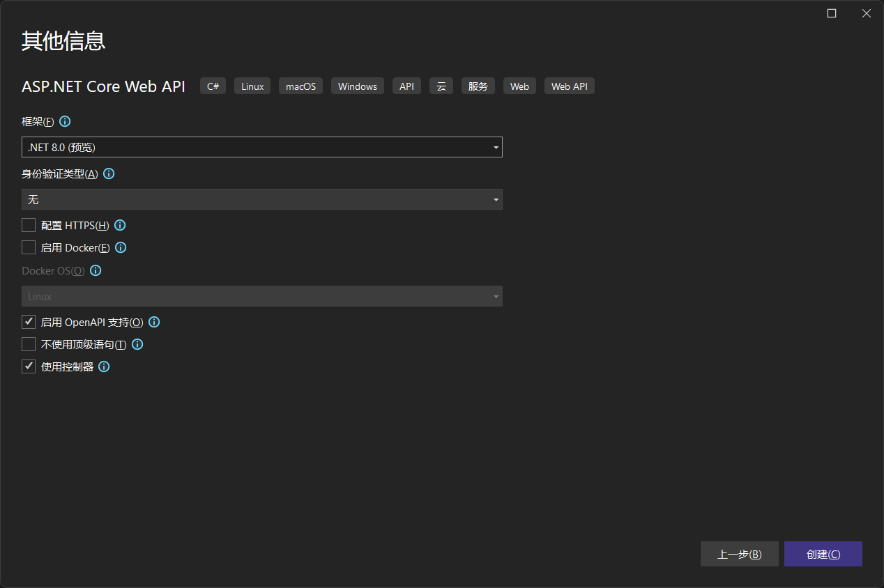Uncheck 启用 OpenAPI 支持 checkbox
Image resolution: width=884 pixels, height=588 pixels.
click(29, 322)
